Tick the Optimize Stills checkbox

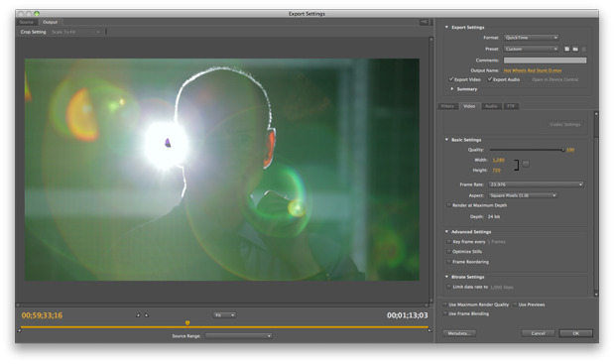[x=448, y=251]
